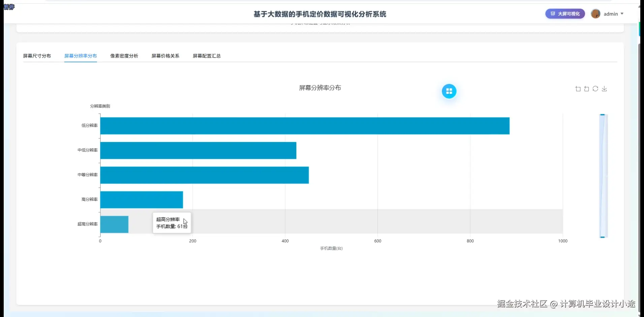
Task: Click the middle of the vertical data-zoom slider
Action: [x=603, y=176]
